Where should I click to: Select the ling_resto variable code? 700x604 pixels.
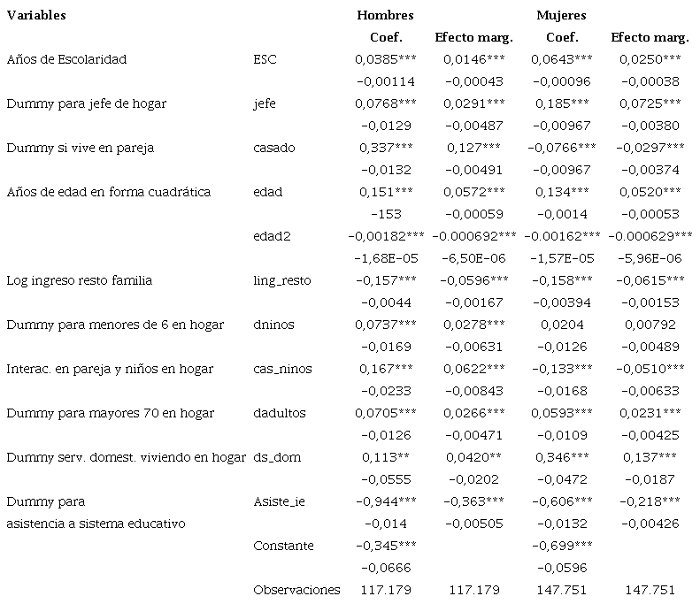pos(282,280)
